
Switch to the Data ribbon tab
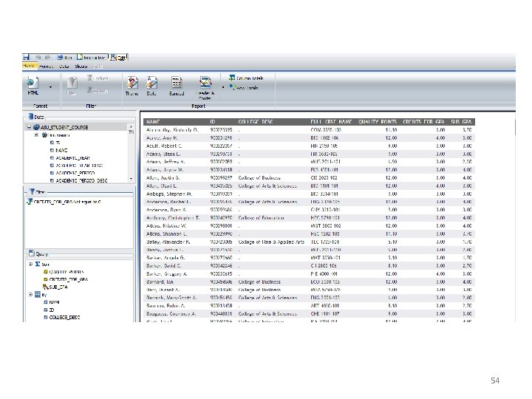[64, 66]
